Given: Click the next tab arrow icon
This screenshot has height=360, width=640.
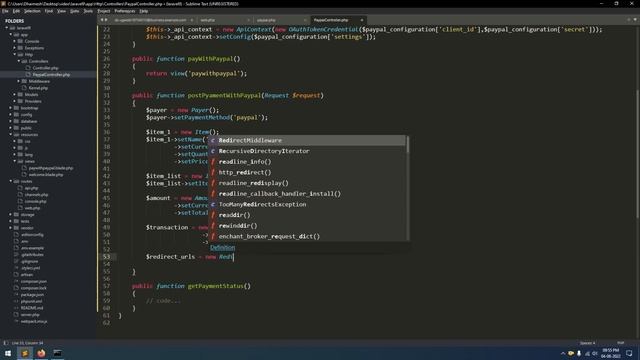Looking at the screenshot, I should click(106, 20).
